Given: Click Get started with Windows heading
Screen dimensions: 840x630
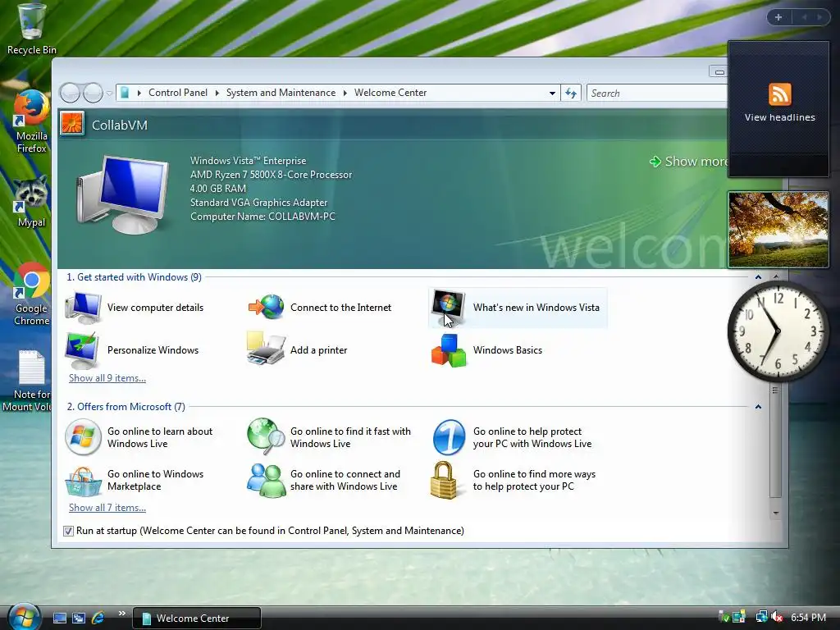Looking at the screenshot, I should [x=134, y=277].
